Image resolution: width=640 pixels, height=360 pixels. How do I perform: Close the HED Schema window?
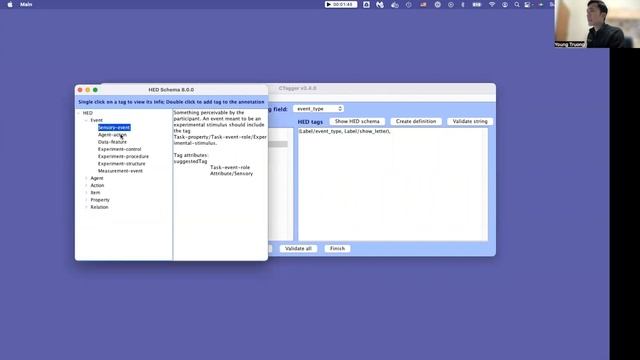[x=80, y=90]
